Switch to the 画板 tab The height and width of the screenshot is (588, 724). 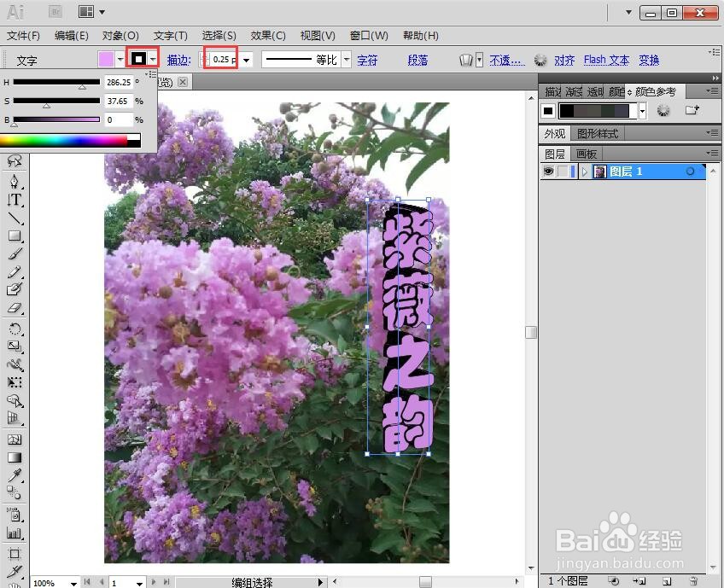(587, 154)
